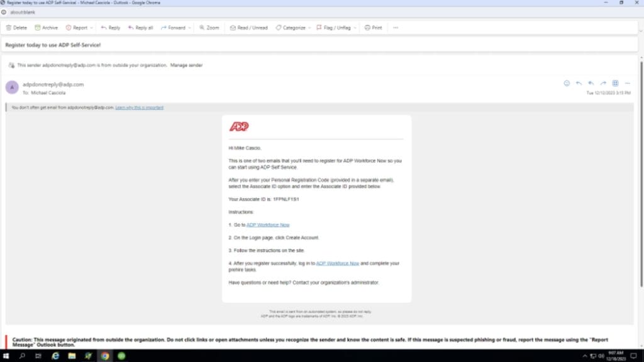Image resolution: width=644 pixels, height=362 pixels.
Task: Open the first ADP Workforce Now link
Action: (268, 224)
